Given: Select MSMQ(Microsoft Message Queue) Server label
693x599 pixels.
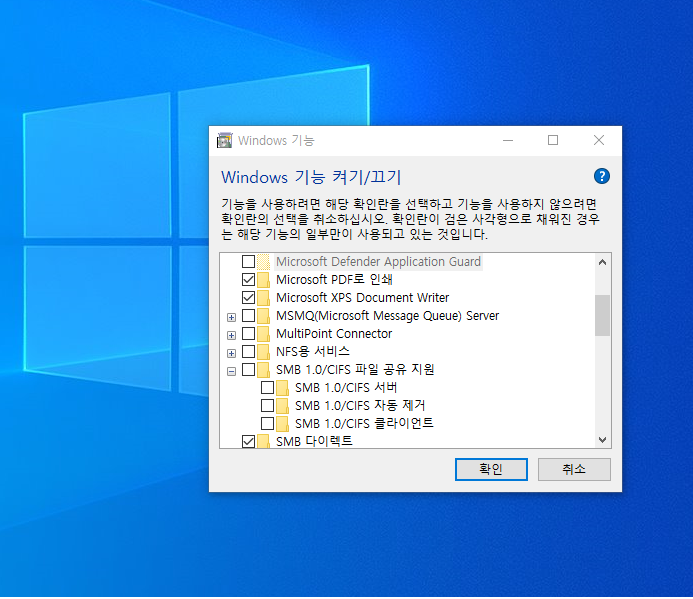Looking at the screenshot, I should (x=387, y=316).
